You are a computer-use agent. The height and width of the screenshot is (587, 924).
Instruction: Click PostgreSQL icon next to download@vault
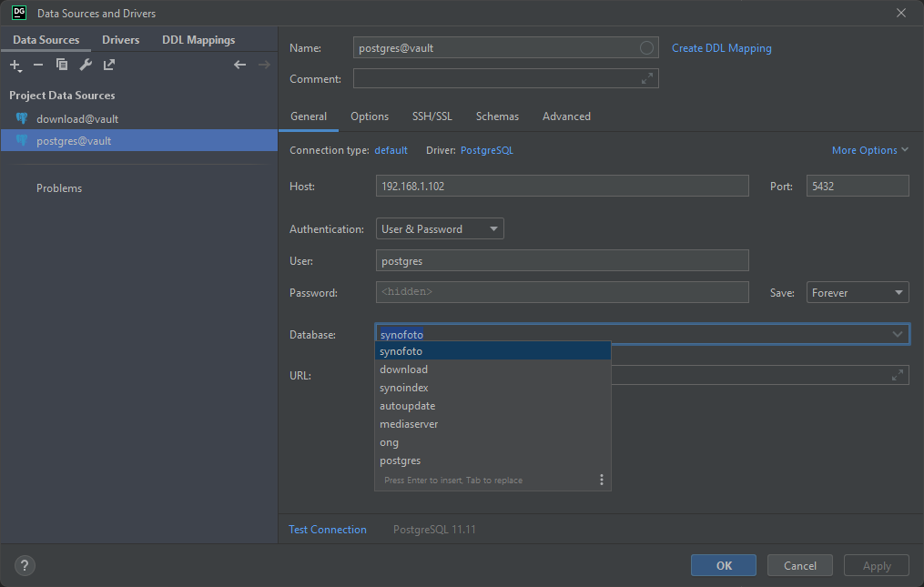tap(22, 118)
